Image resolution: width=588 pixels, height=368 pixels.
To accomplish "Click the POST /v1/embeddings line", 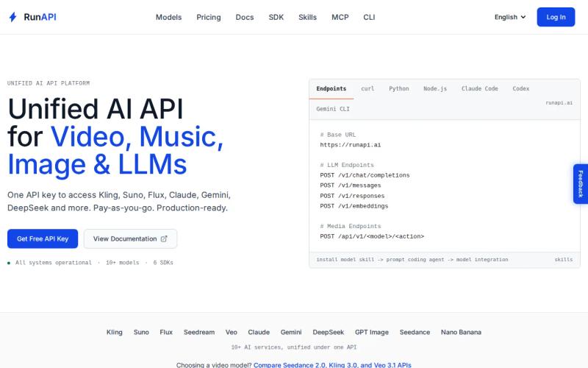I will tap(354, 206).
